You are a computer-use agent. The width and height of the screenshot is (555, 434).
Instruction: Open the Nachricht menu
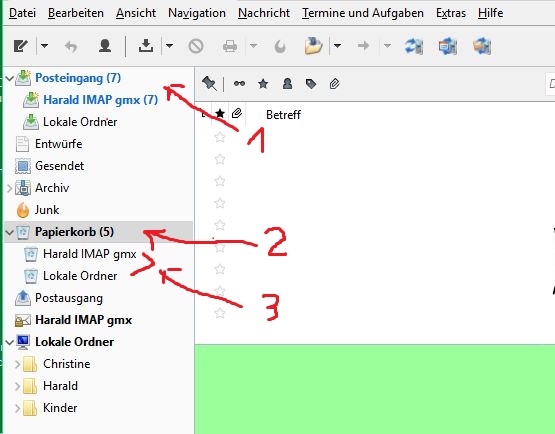[264, 13]
